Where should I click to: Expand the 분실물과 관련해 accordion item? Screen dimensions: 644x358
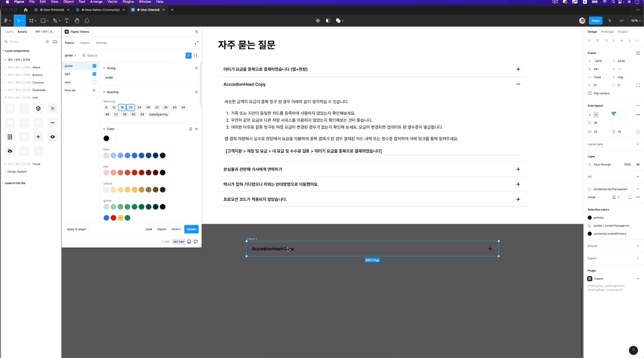518,169
